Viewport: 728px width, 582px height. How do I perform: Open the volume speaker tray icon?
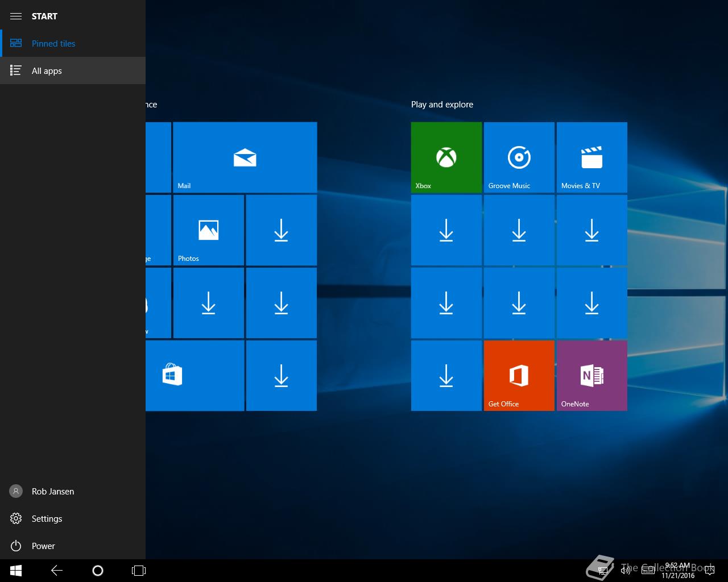click(x=625, y=571)
